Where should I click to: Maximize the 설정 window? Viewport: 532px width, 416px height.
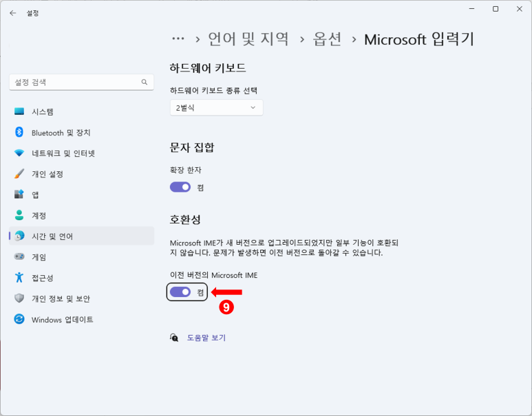tap(496, 9)
